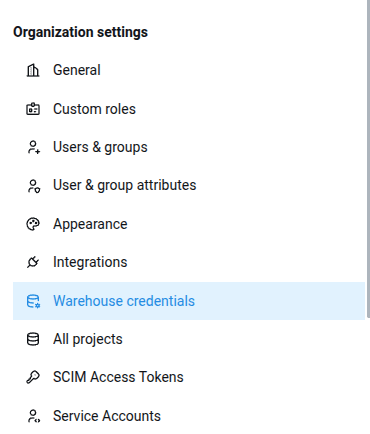Viewport: 370px width, 434px height.
Task: Click the Service Accounts person-code icon
Action: tap(33, 416)
